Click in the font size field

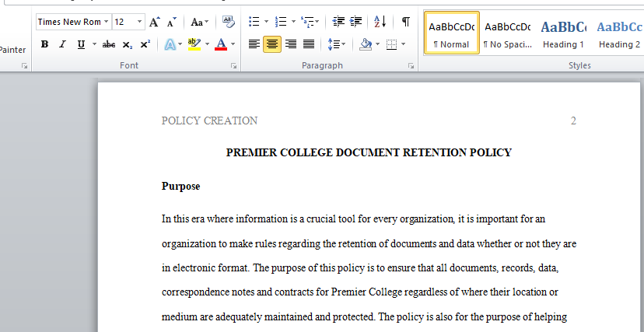tap(124, 22)
